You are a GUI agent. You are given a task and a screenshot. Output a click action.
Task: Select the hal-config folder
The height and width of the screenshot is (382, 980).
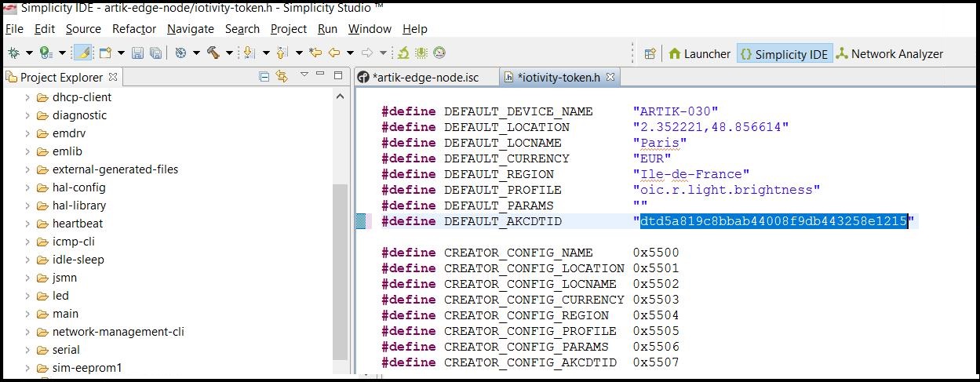tap(78, 187)
